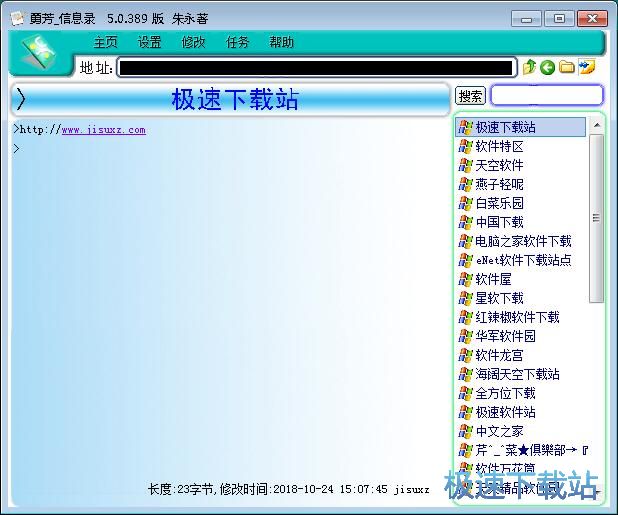
Task: Close the 勇芳_信息录 window
Action: coord(592,19)
